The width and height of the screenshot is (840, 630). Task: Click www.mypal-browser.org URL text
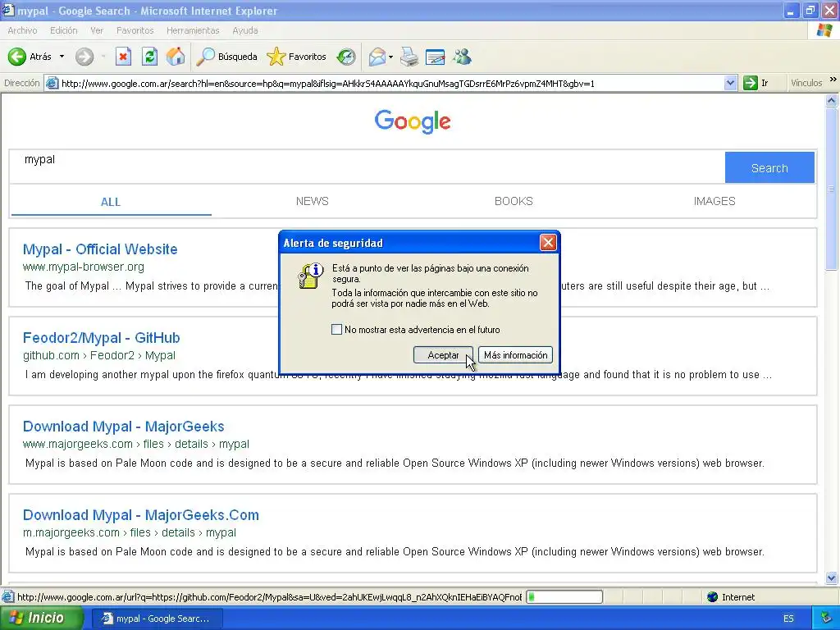[83, 267]
